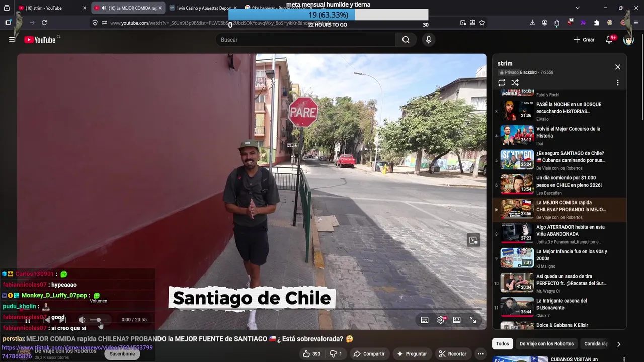Open the sidebar tabs toggle icon
The image size is (644, 362).
tap(8, 23)
